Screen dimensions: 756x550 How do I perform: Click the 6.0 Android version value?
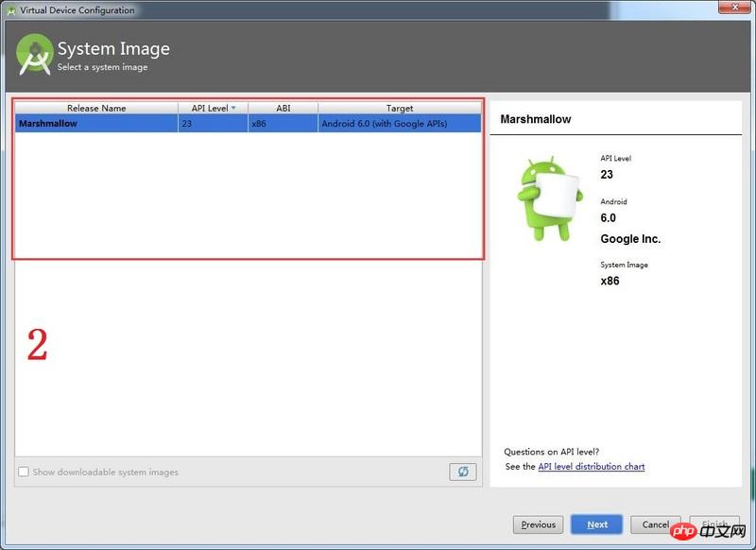(x=608, y=218)
